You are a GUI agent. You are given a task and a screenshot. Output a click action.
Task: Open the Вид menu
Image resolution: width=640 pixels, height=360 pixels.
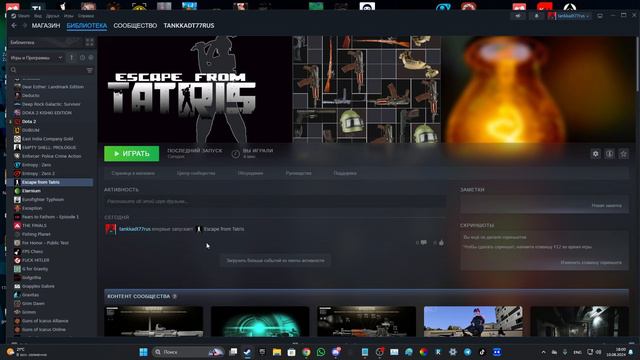pos(38,16)
